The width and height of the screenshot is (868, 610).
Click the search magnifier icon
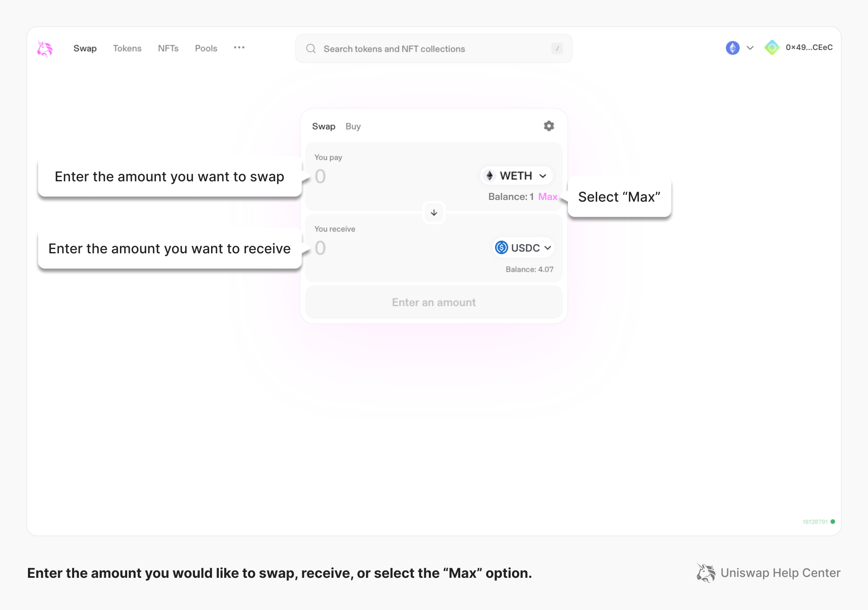(x=311, y=49)
